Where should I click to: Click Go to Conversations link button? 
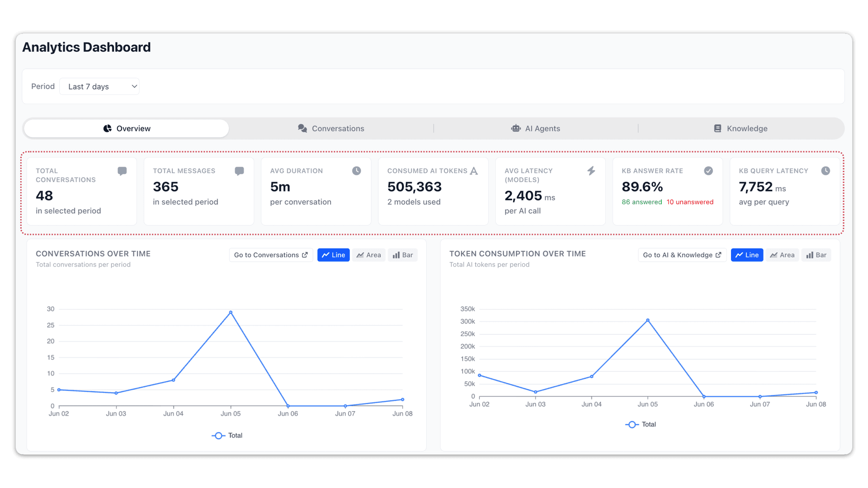click(271, 255)
